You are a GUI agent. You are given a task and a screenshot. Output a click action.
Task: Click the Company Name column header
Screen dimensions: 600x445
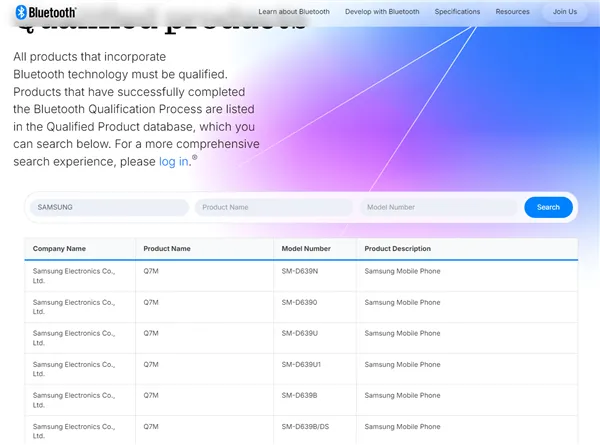(x=59, y=248)
